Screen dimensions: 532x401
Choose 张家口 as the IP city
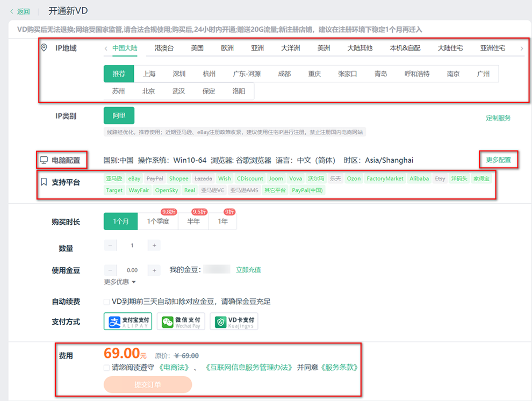[x=348, y=74]
